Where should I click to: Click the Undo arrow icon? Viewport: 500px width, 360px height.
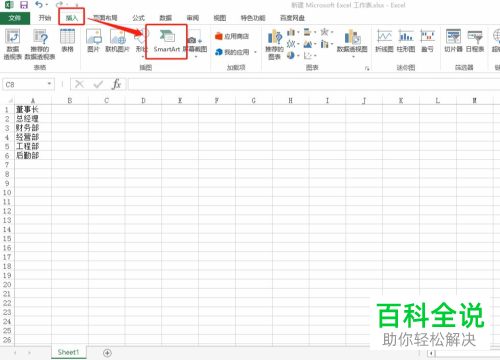coord(39,5)
